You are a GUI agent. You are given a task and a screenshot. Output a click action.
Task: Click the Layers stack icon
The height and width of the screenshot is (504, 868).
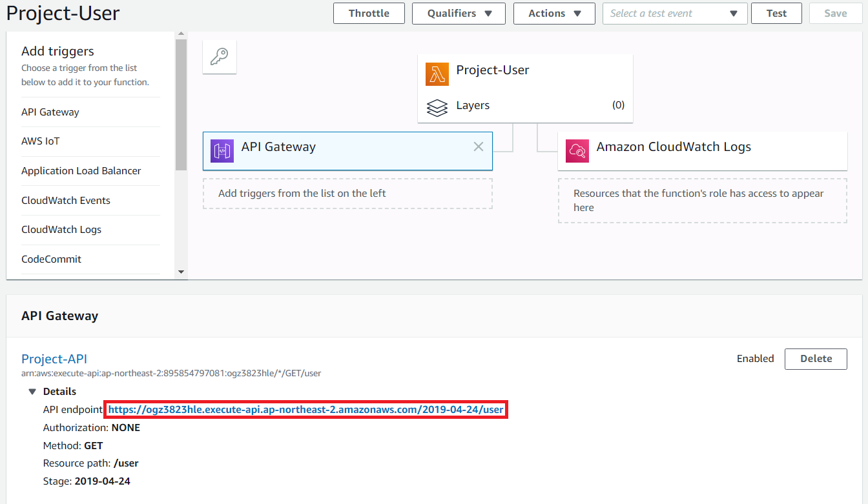[x=437, y=107]
